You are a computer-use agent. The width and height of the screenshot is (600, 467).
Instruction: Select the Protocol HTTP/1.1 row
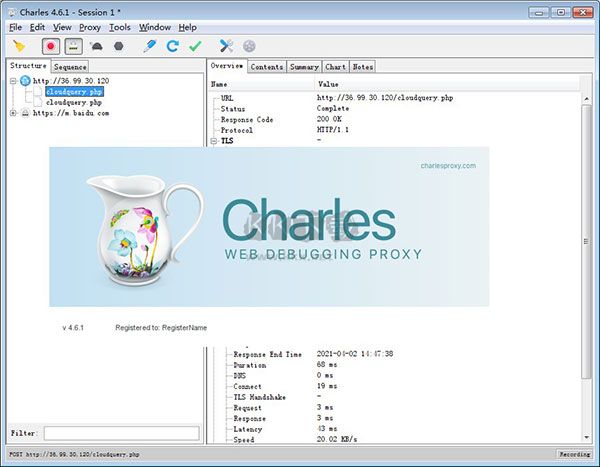pyautogui.click(x=394, y=130)
